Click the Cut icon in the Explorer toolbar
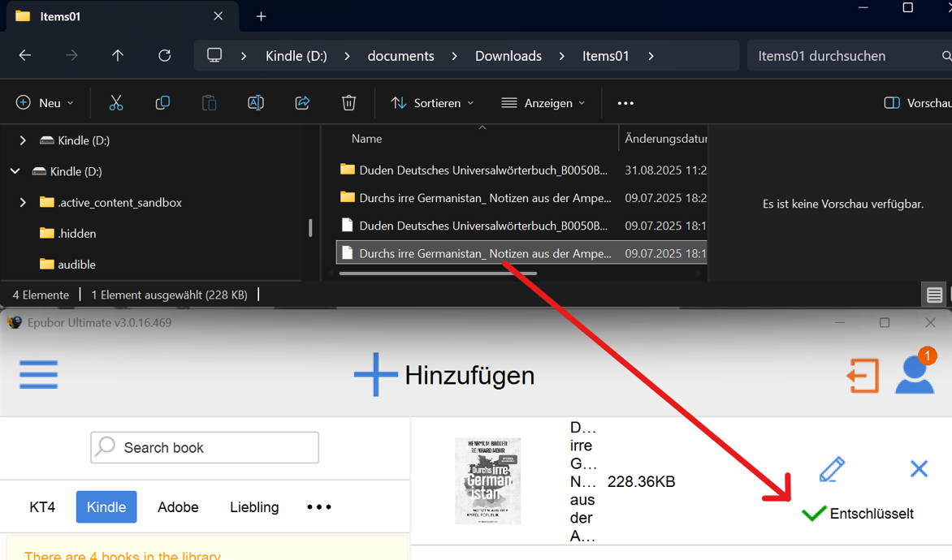Screen dimensions: 952x560 coord(116,102)
